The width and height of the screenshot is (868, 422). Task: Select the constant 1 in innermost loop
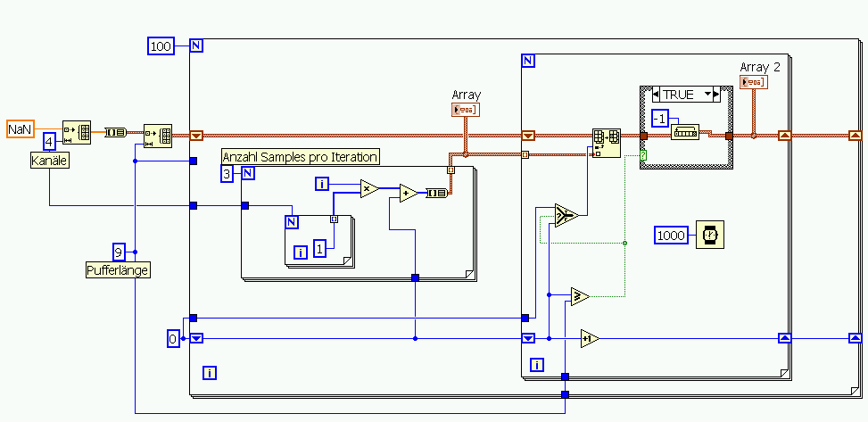(319, 248)
